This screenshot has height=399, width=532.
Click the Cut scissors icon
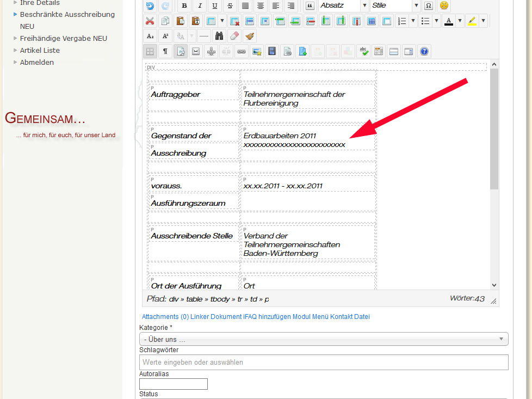point(150,21)
